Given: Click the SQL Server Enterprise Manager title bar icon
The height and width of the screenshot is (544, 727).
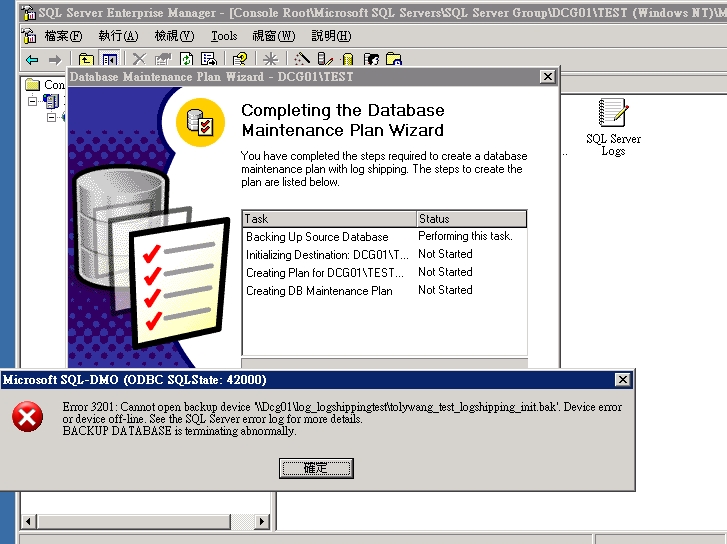Looking at the screenshot, I should [29, 13].
